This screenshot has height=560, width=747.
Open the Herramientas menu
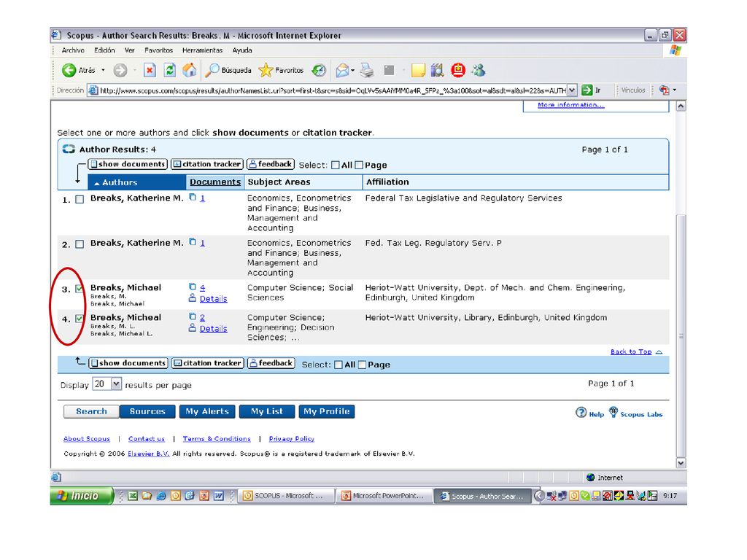pos(203,50)
